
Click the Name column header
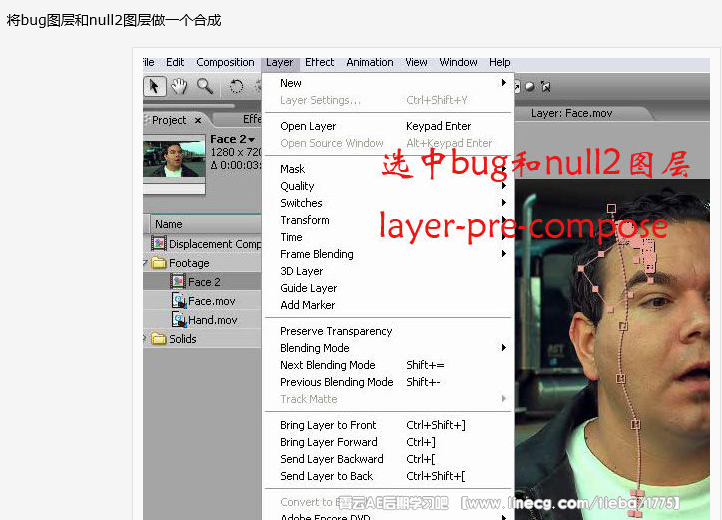pyautogui.click(x=169, y=224)
